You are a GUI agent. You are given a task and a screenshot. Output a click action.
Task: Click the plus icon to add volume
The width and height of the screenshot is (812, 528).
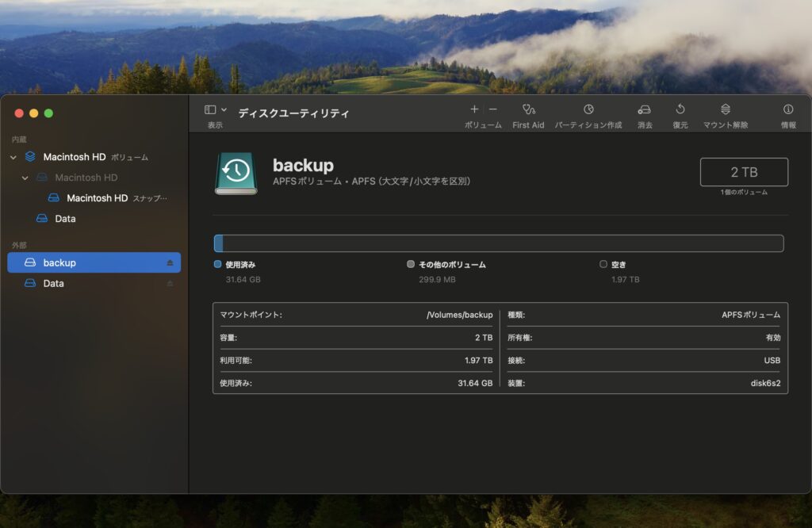point(474,109)
